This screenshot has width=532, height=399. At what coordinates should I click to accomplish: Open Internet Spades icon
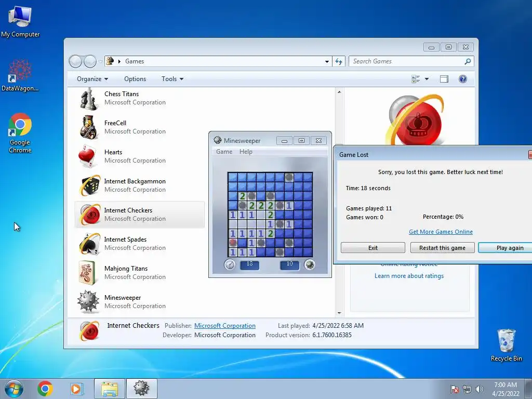tap(89, 244)
